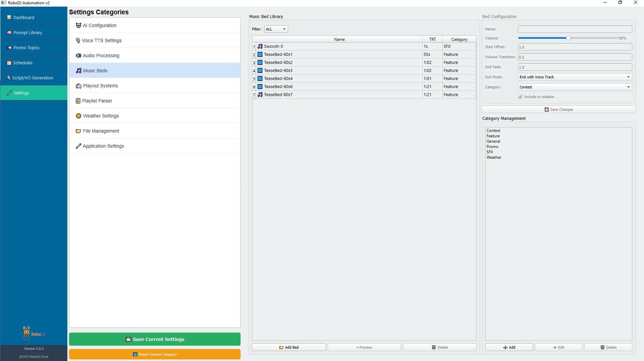Screen dimensions: 644x361
Task: Click the Audio Processing speaker icon
Action: pos(78,56)
